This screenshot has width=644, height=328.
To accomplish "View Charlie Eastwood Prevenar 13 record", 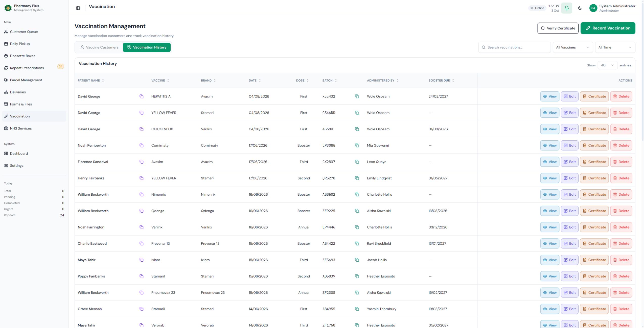I will click(x=550, y=244).
